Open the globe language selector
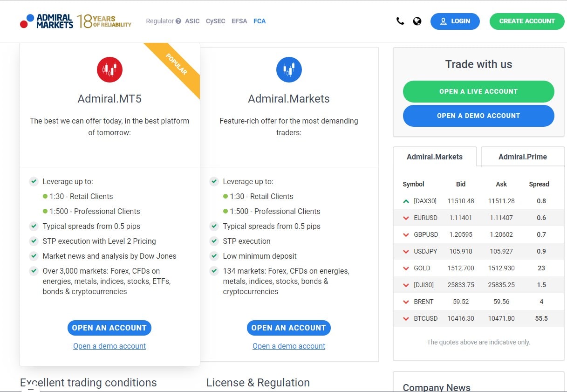 pos(417,21)
